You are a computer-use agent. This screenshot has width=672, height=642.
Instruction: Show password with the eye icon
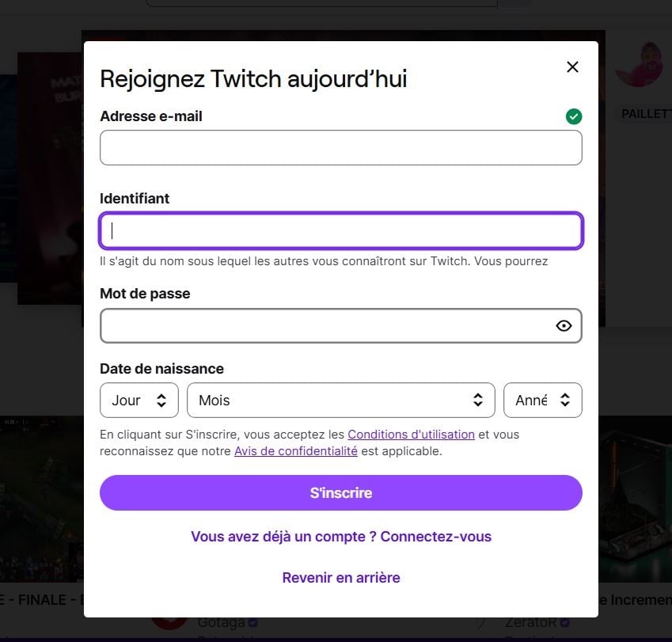click(x=564, y=325)
